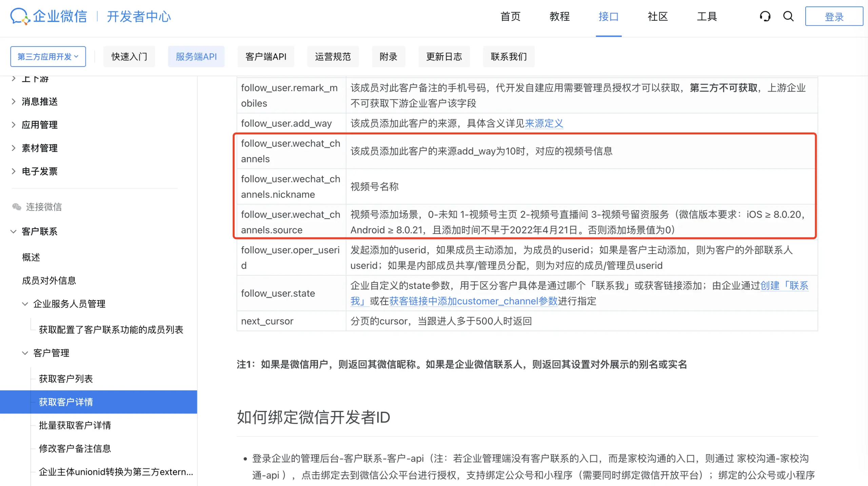Click follow_user.wechat_channels.nickname cell
Image resolution: width=868 pixels, height=486 pixels.
click(x=291, y=187)
